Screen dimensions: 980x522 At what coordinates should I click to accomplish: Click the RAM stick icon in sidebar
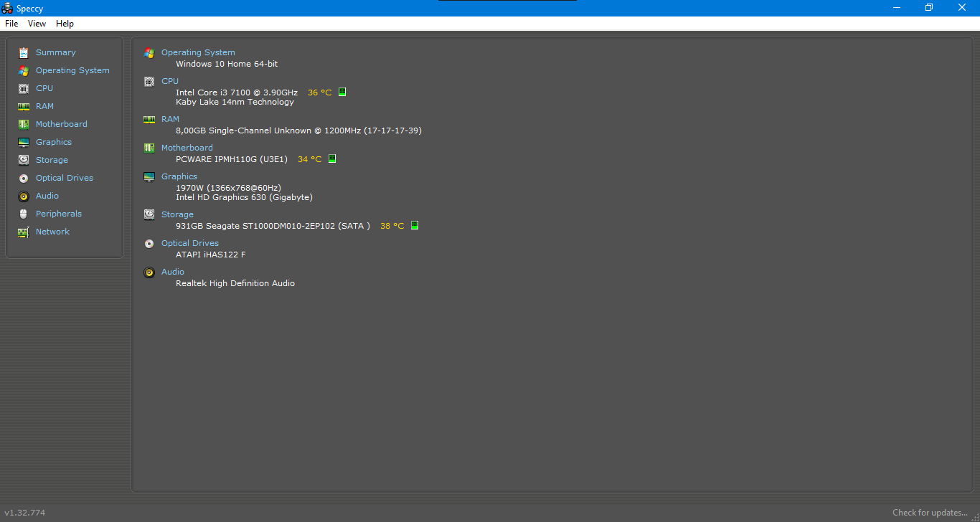(24, 106)
